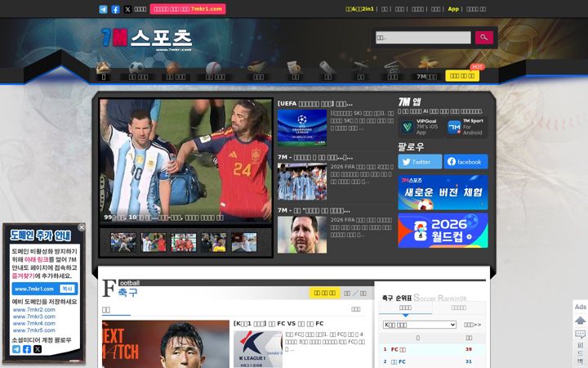588x368 pixels.
Task: Select the baseball navigation icon
Action: [x=213, y=68]
